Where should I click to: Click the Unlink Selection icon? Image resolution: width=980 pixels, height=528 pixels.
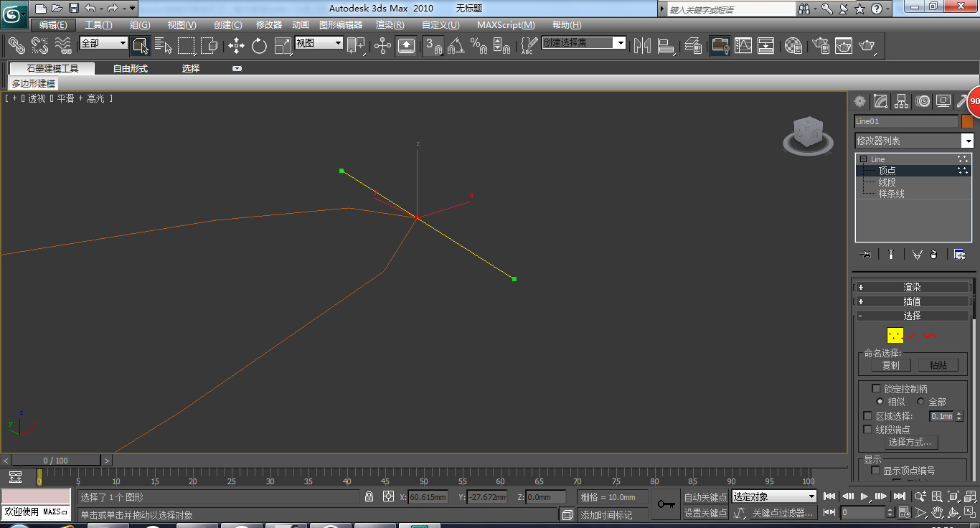point(39,46)
